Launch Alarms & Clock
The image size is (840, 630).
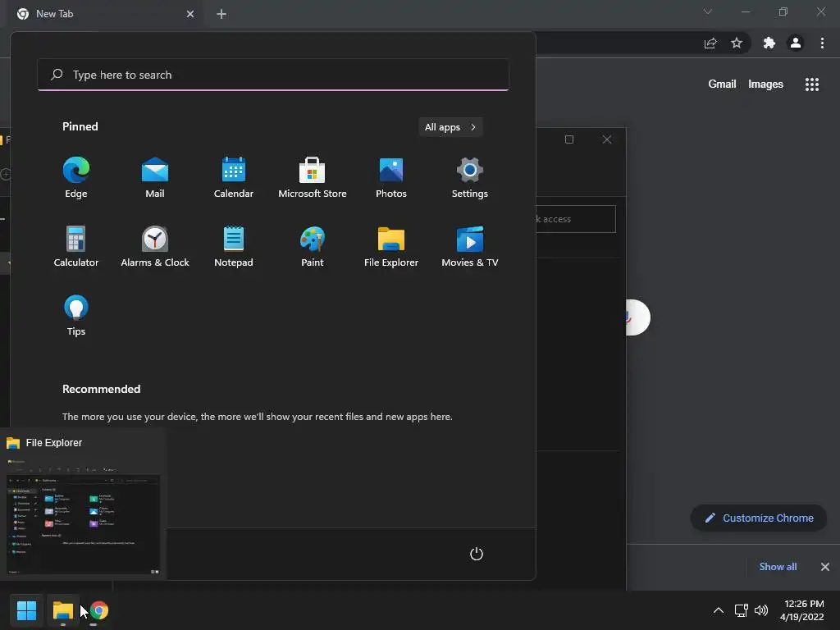coord(155,246)
